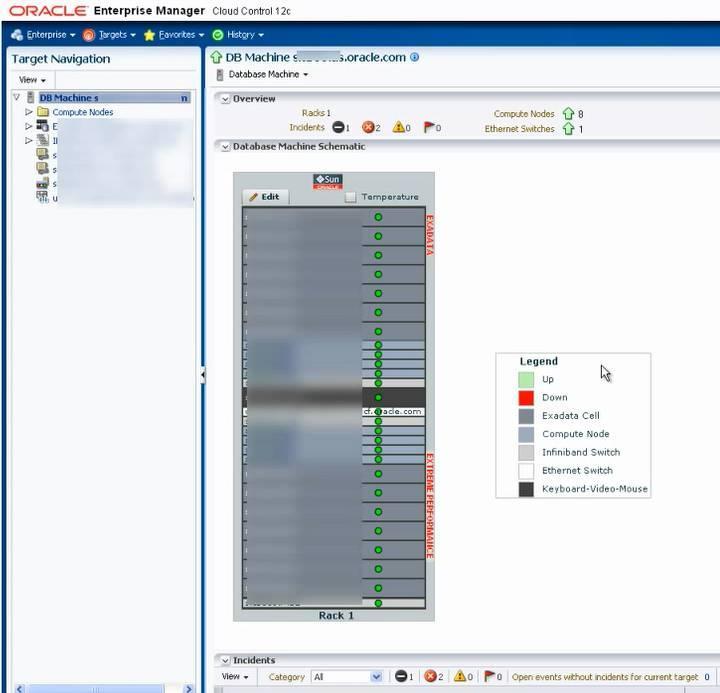Viewport: 720px width, 693px height.
Task: Click the escalated flag icon in Overview
Action: pyautogui.click(x=428, y=127)
